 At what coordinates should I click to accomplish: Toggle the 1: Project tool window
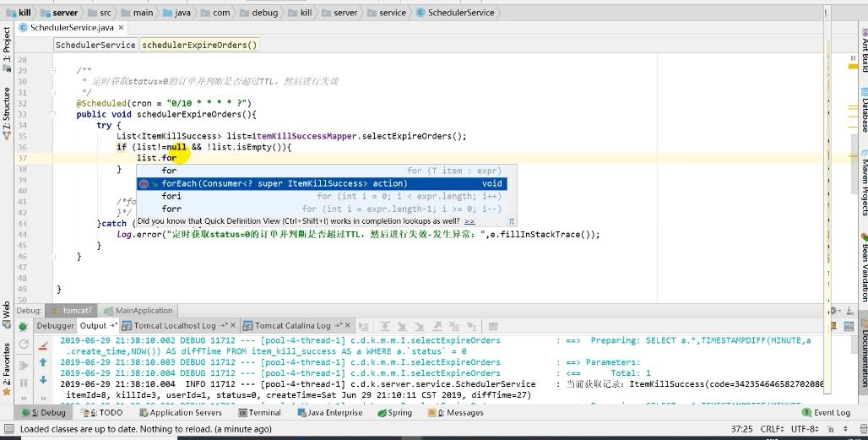pyautogui.click(x=6, y=49)
